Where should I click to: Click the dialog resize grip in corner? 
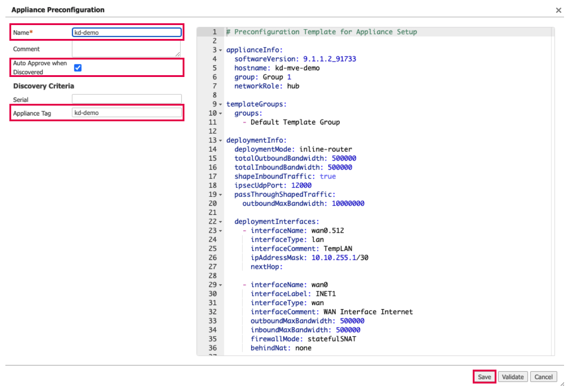point(562,384)
